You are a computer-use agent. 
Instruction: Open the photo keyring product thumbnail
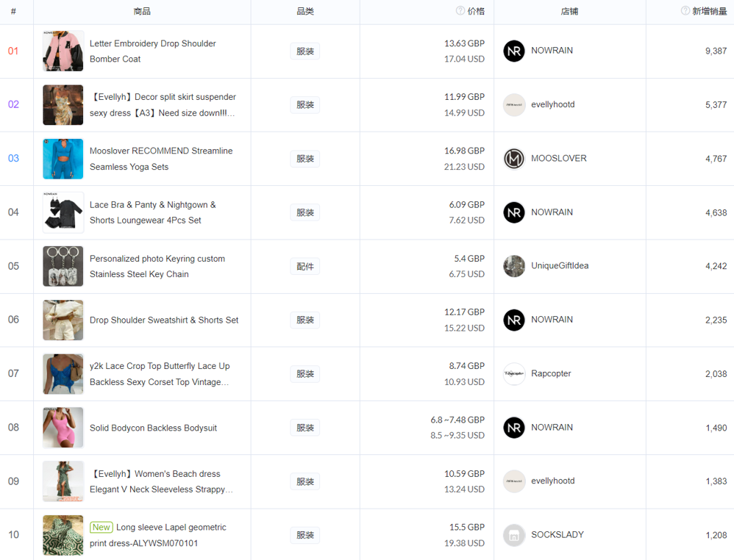(x=63, y=266)
